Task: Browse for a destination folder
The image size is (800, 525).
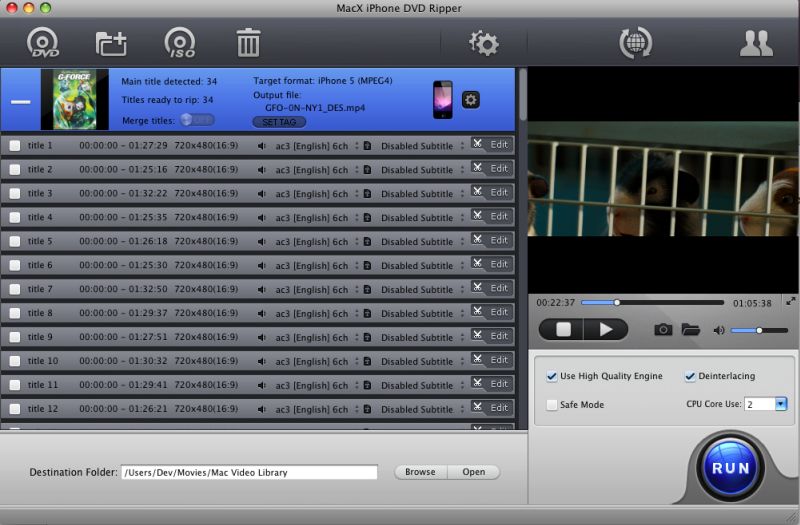Action: tap(420, 472)
